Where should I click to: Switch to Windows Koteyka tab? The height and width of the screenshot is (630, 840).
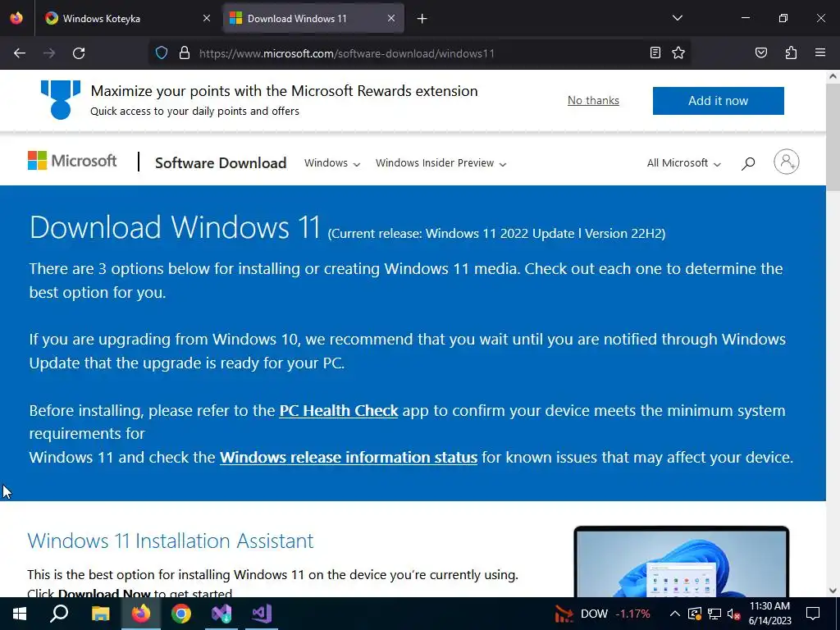tap(128, 19)
